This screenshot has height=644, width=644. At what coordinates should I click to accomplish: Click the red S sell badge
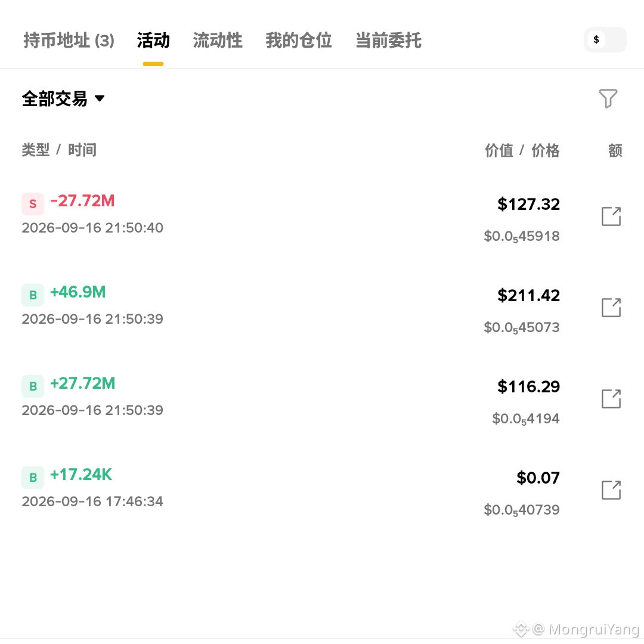point(33,204)
